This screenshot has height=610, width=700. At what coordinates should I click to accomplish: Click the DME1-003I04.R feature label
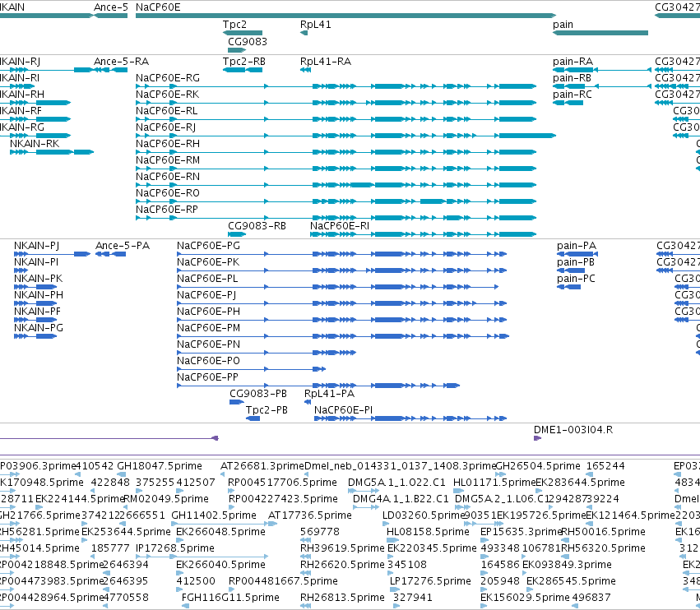tap(573, 430)
